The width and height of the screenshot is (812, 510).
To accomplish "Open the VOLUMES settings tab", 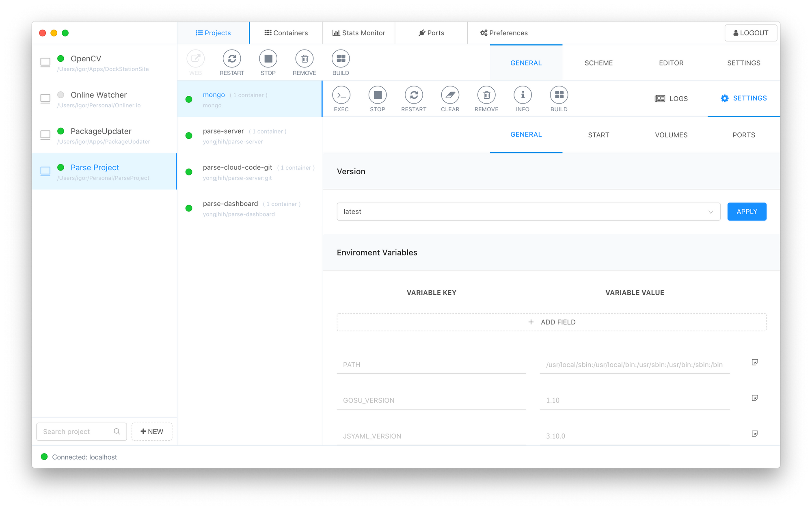I will coord(671,135).
